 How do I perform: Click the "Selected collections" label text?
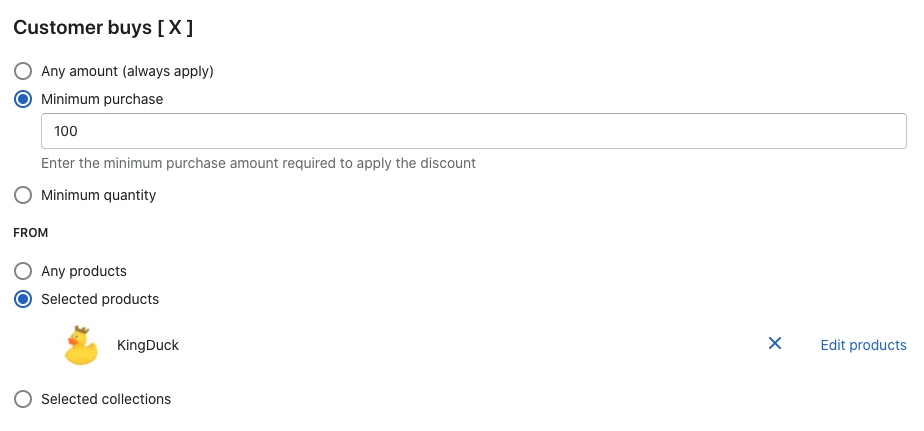(x=106, y=400)
